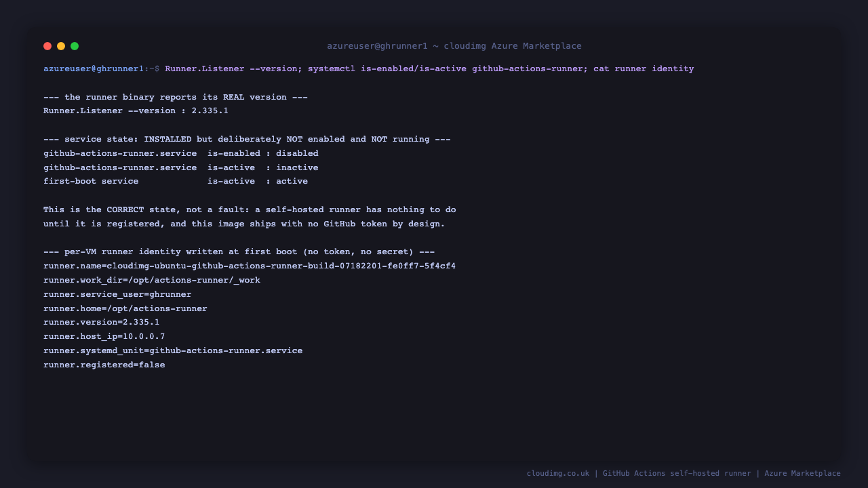Click the yellow minimize window dot
Screen dimensions: 868x488
coord(61,46)
